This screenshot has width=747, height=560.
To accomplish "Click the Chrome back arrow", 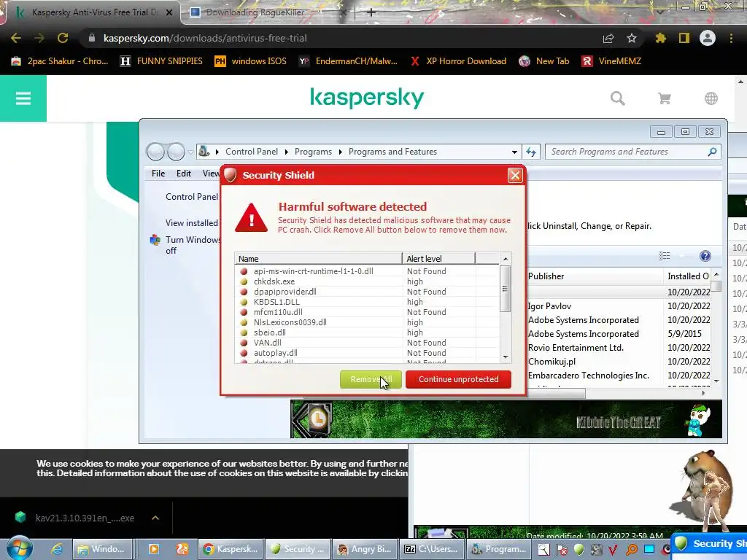I will (16, 38).
